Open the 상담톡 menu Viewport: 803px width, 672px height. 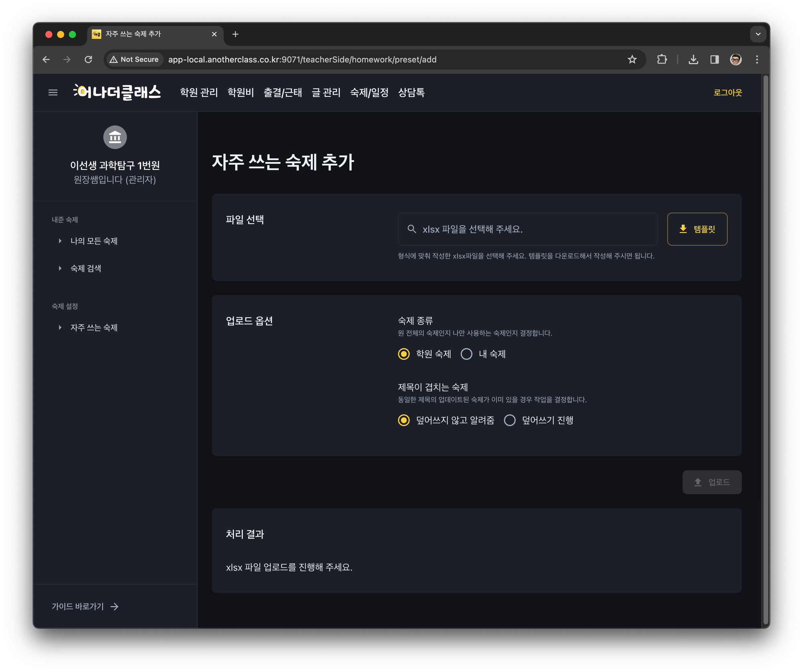(x=412, y=93)
